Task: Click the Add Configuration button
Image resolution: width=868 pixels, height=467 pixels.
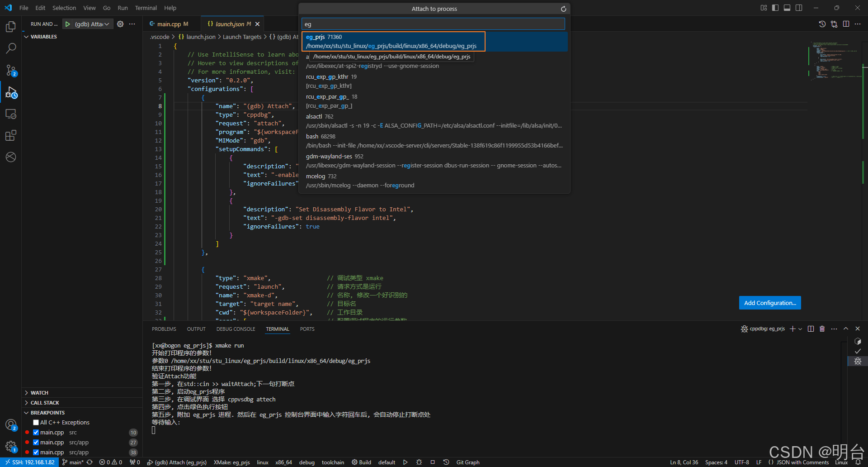Action: tap(770, 303)
